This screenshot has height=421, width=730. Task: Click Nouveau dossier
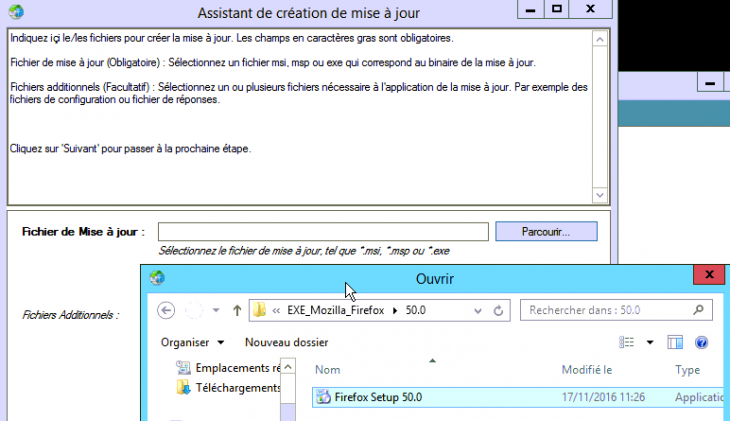[286, 342]
